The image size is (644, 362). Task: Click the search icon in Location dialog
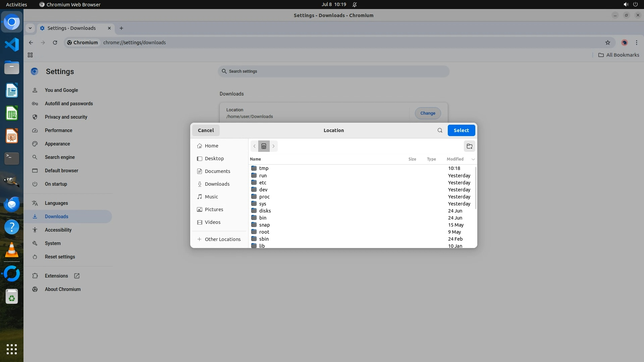[440, 130]
